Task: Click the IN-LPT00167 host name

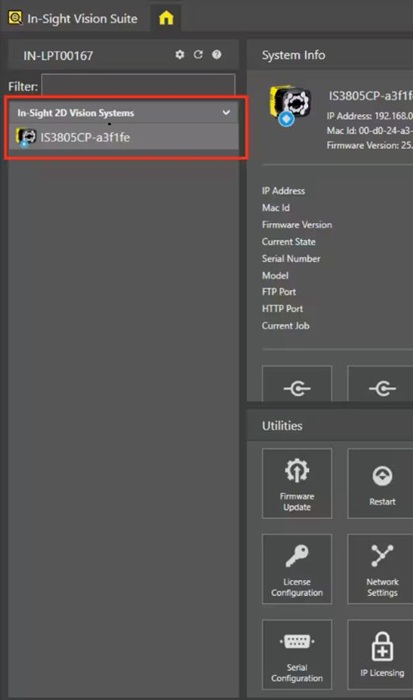Action: pos(58,55)
